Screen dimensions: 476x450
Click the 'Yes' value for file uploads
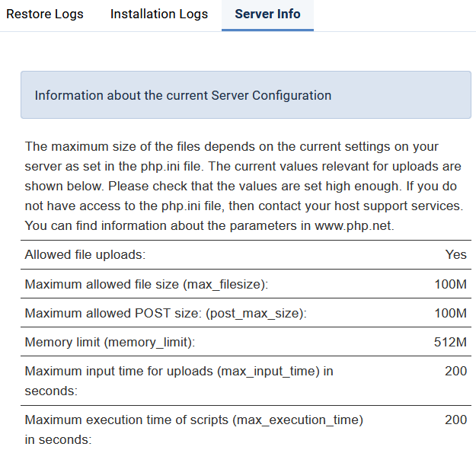tap(455, 254)
